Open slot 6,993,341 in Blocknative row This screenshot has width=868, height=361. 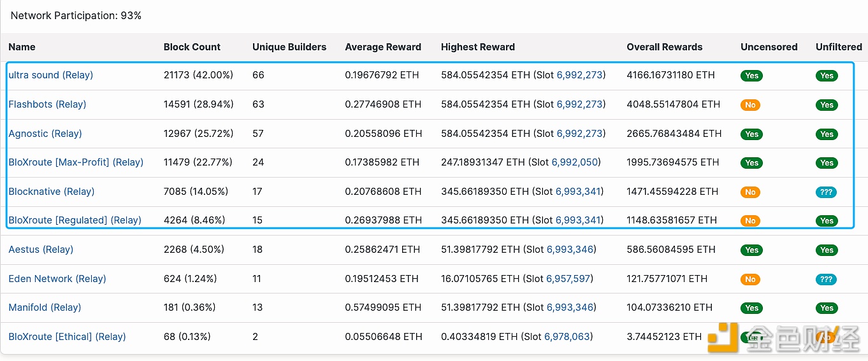(579, 192)
